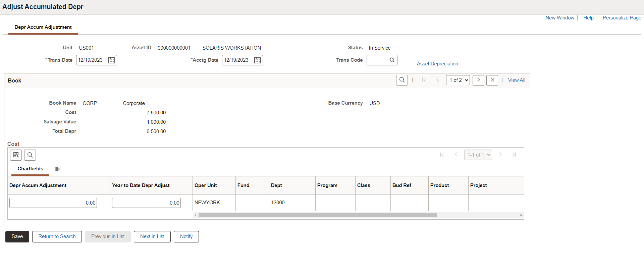Click the Base Currency value USD

pos(375,103)
